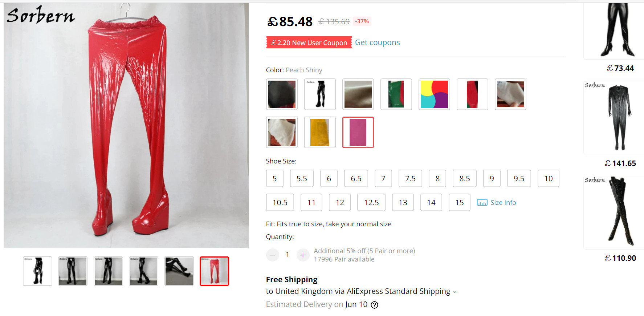The height and width of the screenshot is (316, 644).
Task: Choose the yellow color swatch
Action: (x=320, y=132)
